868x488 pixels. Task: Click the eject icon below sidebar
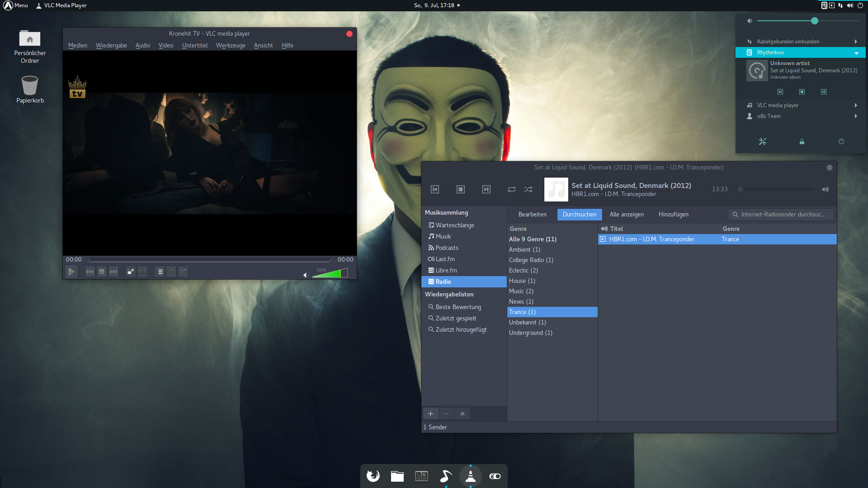point(462,413)
